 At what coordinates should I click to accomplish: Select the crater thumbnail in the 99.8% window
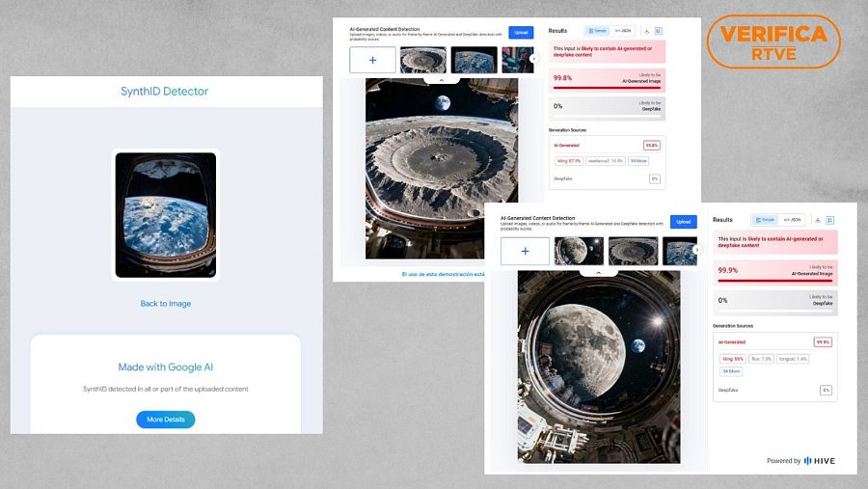[x=423, y=60]
